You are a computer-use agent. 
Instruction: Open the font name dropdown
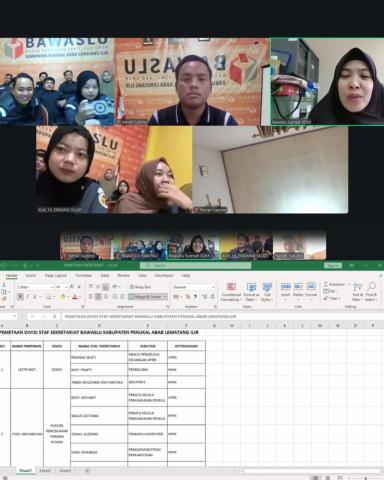[x=52, y=287]
